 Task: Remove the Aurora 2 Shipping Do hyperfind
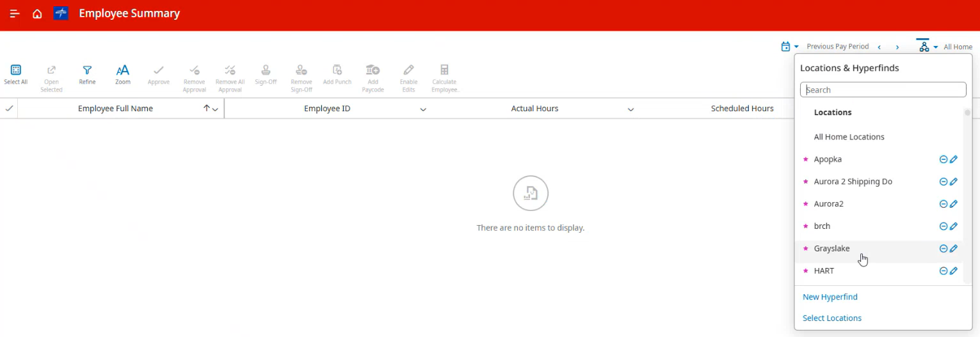(943, 182)
